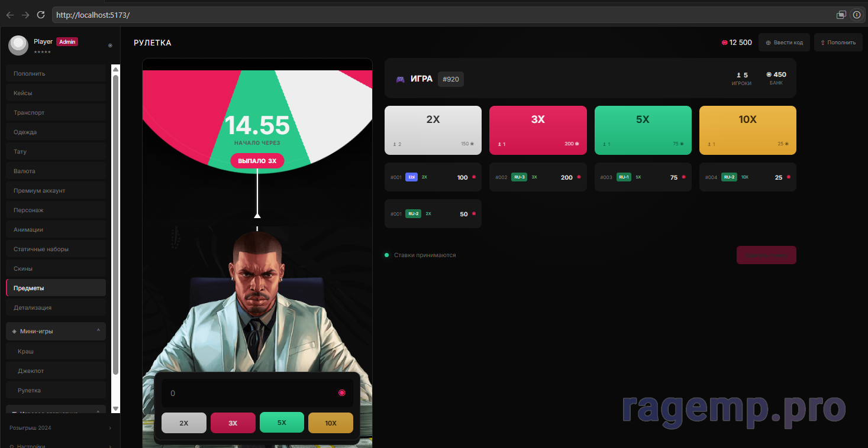The image size is (868, 448).
Task: Click the RU-1 server badge
Action: coord(624,177)
